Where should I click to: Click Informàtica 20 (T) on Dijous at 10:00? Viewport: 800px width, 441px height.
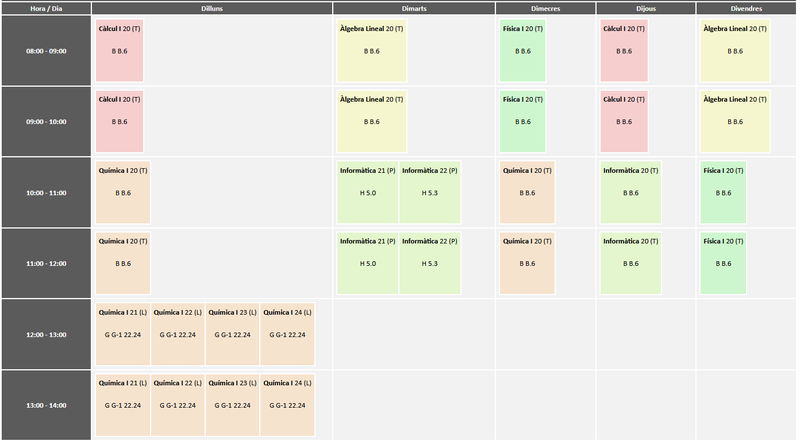pos(630,192)
